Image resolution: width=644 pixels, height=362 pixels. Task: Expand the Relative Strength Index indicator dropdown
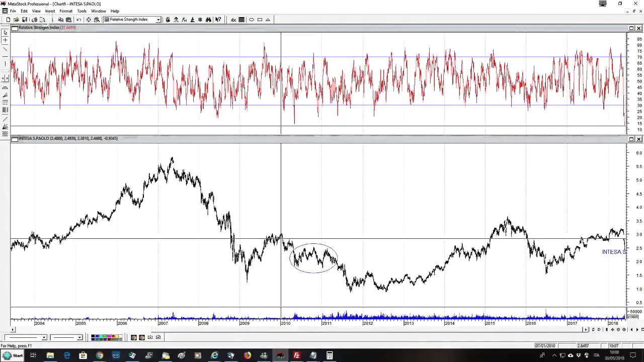[x=158, y=20]
